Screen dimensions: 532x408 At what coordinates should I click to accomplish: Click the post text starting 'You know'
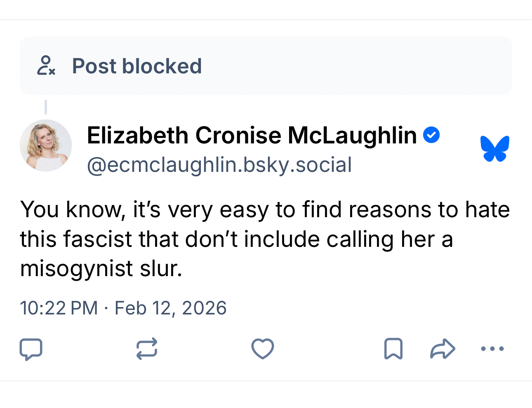pyautogui.click(x=265, y=209)
